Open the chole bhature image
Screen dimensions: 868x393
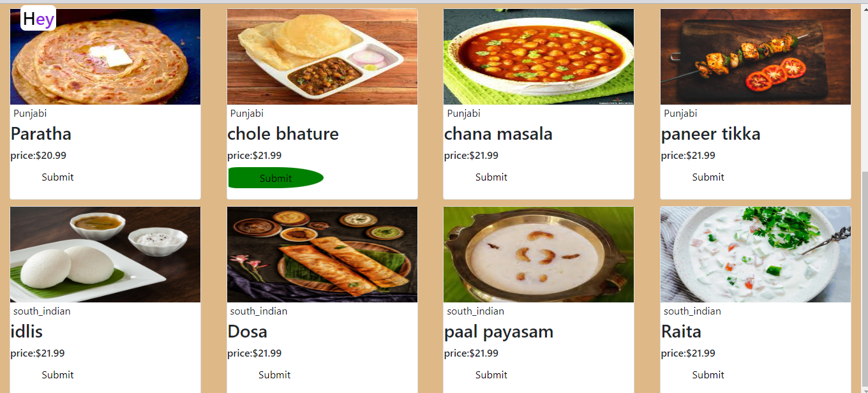322,56
